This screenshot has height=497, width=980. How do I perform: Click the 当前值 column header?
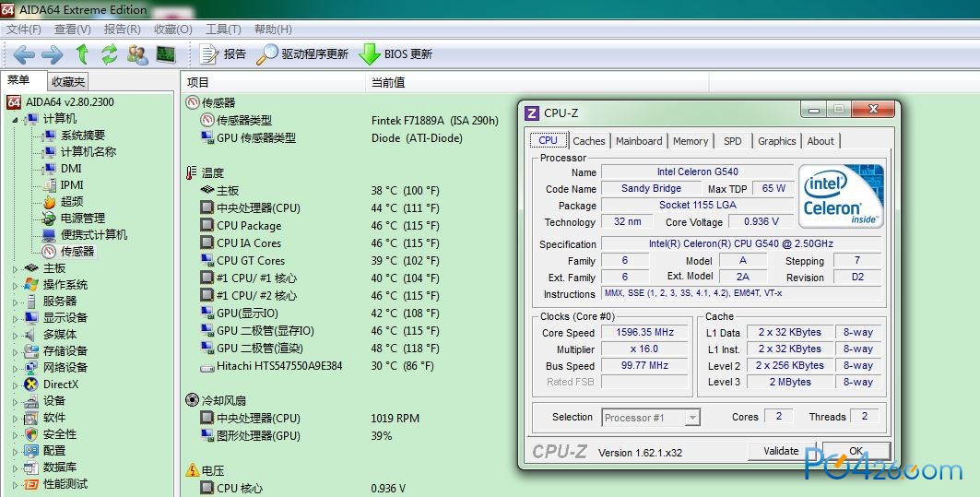[x=537, y=82]
